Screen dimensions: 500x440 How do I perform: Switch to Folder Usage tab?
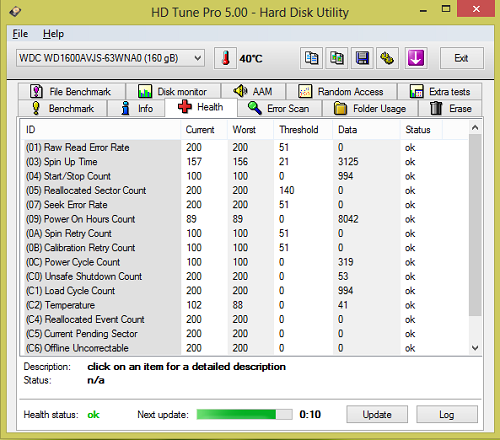click(x=370, y=108)
